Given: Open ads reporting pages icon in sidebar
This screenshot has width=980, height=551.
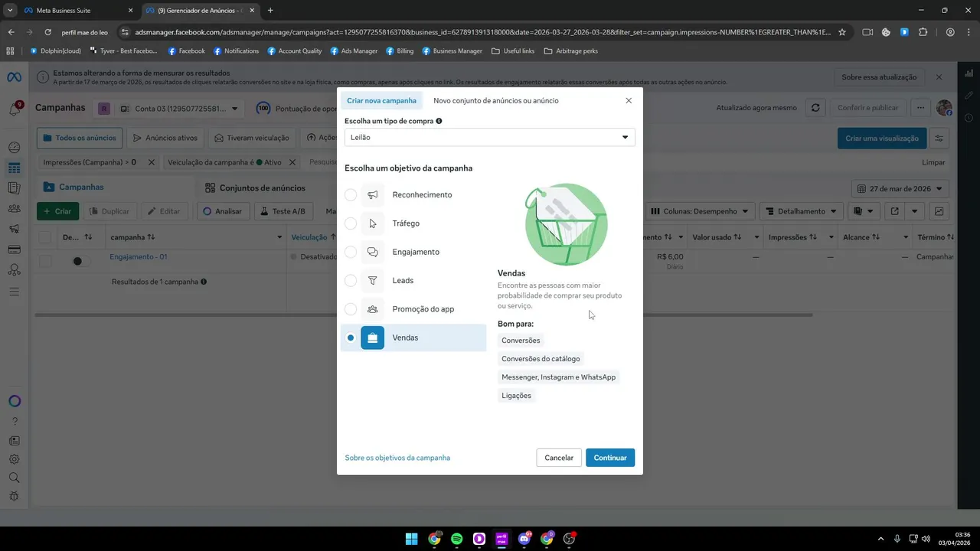Looking at the screenshot, I should 14,187.
